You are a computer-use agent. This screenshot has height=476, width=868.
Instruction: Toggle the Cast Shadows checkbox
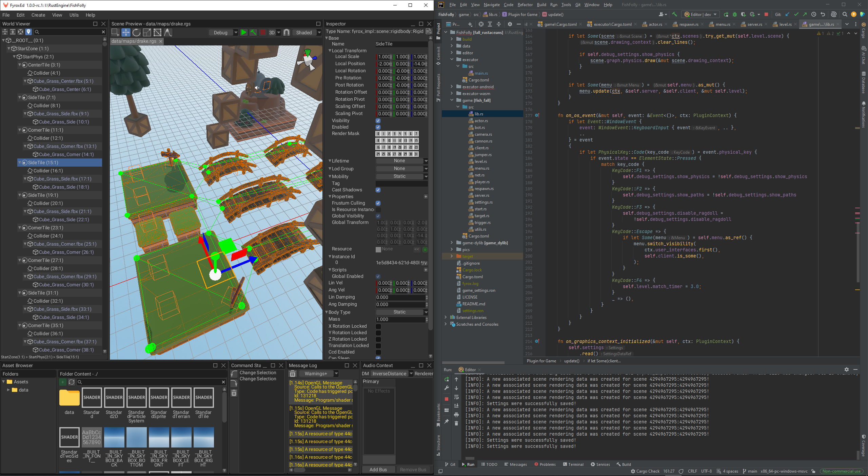pyautogui.click(x=378, y=190)
